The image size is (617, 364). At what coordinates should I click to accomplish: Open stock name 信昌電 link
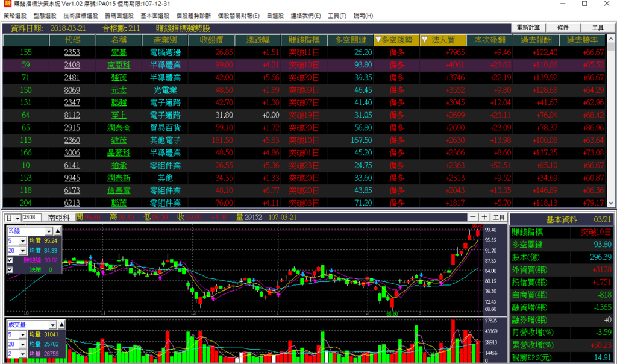[119, 190]
